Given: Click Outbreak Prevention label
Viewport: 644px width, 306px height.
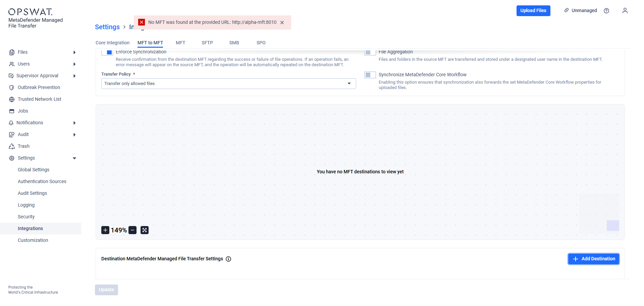Looking at the screenshot, I should [39, 88].
